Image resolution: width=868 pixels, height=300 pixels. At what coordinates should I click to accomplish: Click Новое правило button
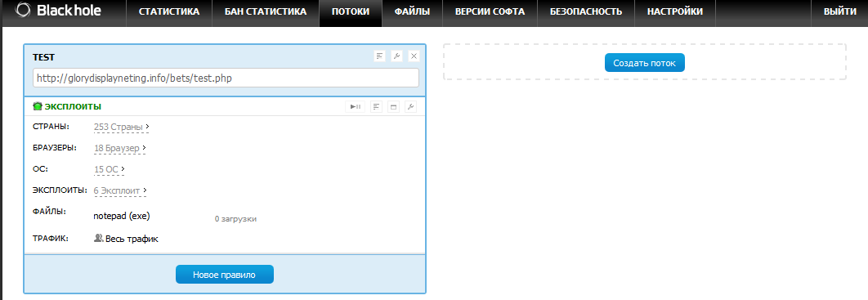(x=224, y=275)
